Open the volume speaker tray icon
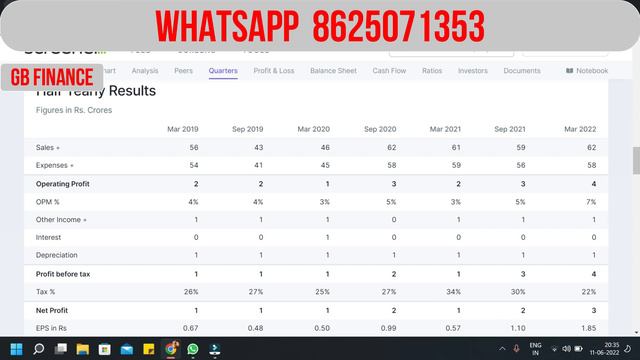The image size is (640, 360). point(566,349)
